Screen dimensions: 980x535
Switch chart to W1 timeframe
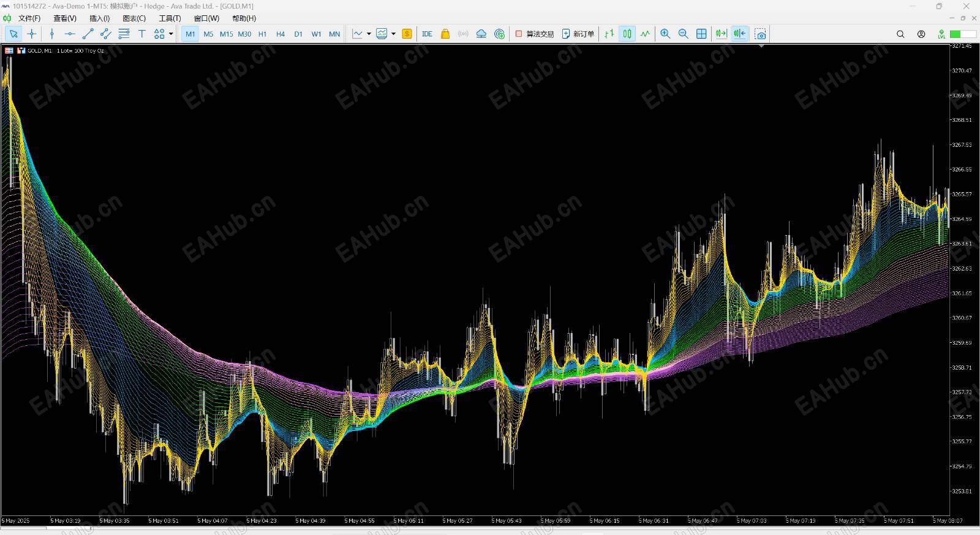pos(316,34)
